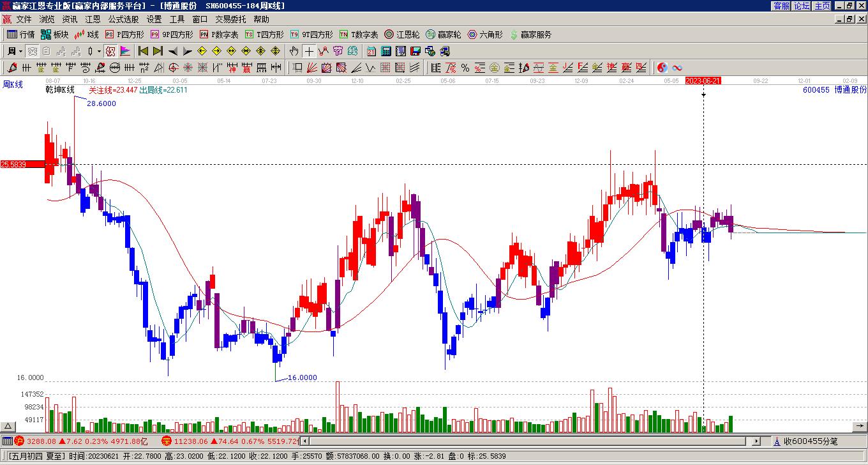This screenshot has width=868, height=465.
Task: Open the 江恩轮 Gann wheel
Action: 402,34
